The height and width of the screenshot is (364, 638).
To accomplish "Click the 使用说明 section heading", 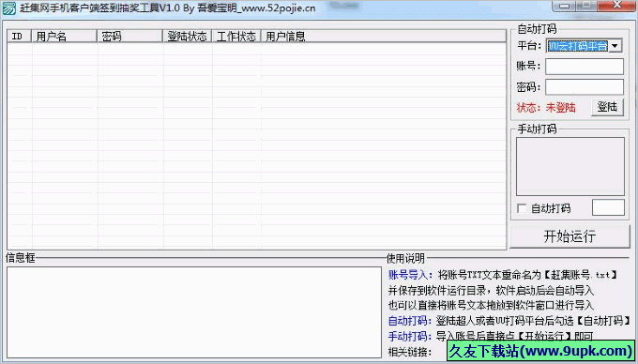I will click(x=405, y=258).
